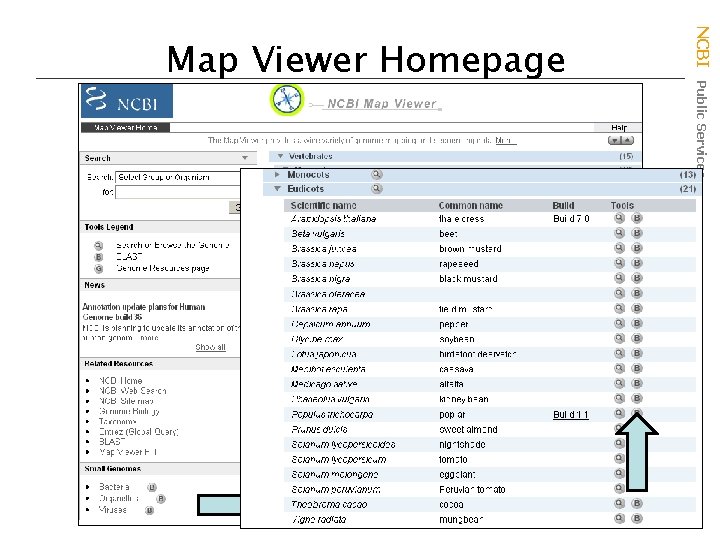720x540 pixels.
Task: Select the Map Viewer Home tab
Action: 125,128
